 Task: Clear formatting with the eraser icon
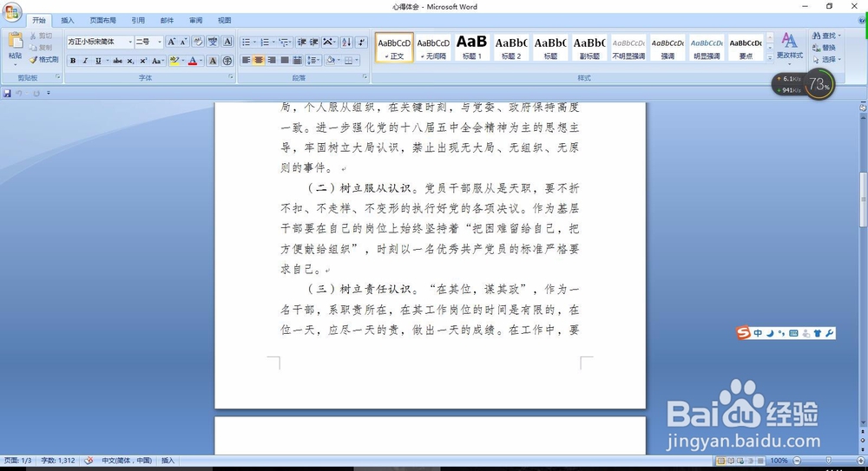tap(198, 42)
